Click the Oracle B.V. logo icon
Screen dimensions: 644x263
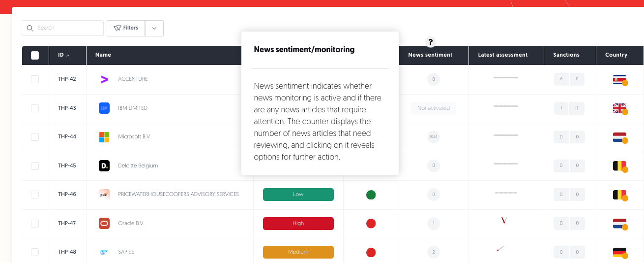click(x=104, y=223)
